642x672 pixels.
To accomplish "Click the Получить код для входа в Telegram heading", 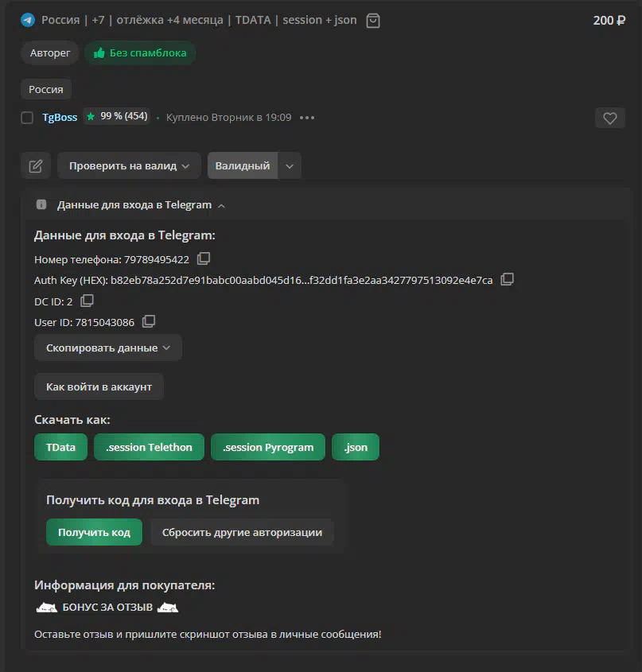I will point(153,500).
